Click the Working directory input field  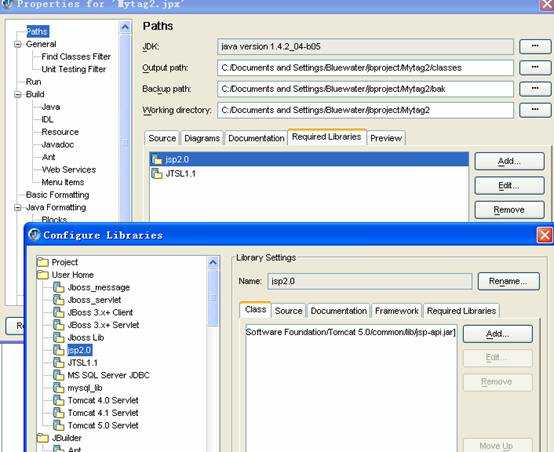tap(365, 110)
